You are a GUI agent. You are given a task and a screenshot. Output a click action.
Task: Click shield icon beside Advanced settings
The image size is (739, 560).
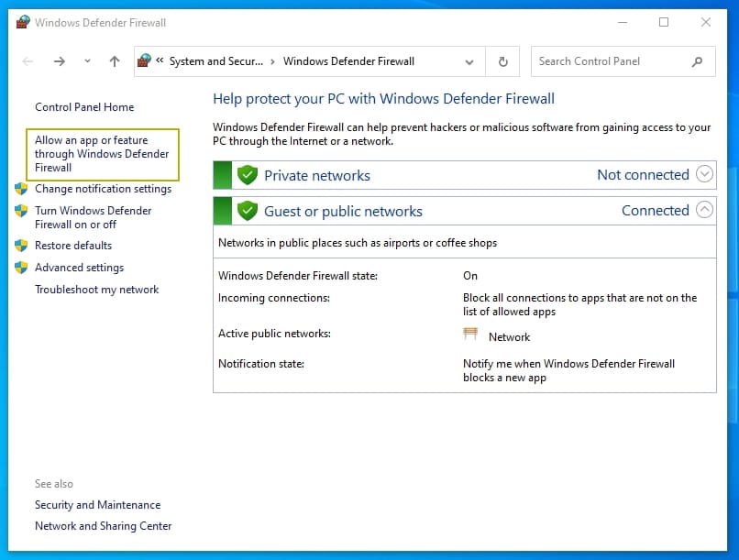coord(21,268)
